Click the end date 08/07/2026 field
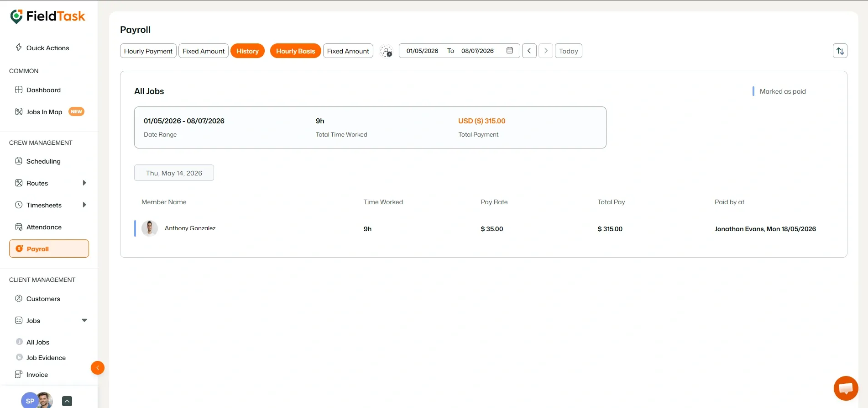 click(x=477, y=51)
